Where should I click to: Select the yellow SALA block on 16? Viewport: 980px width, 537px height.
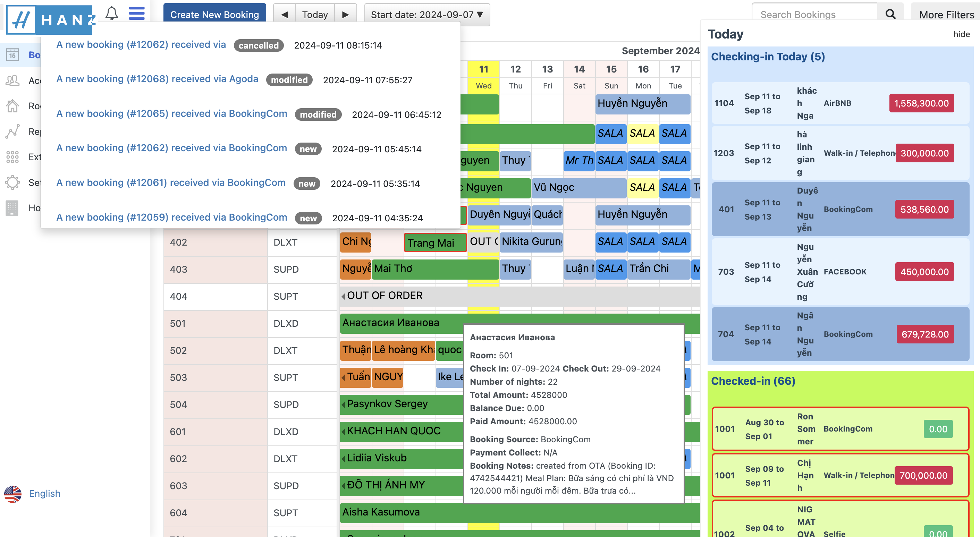[x=642, y=134]
